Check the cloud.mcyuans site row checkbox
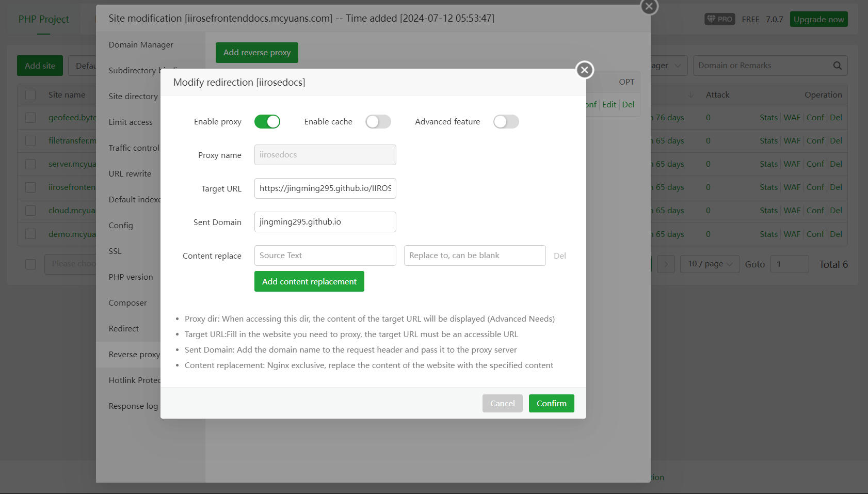 [x=30, y=211]
